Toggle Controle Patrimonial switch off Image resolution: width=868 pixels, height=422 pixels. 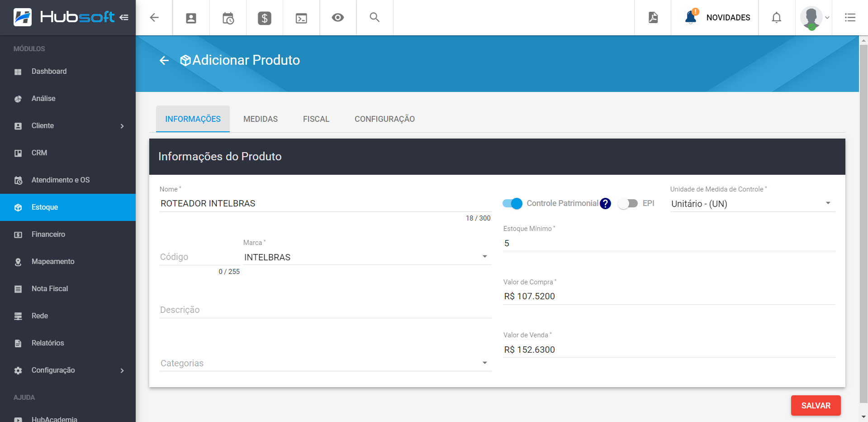click(512, 203)
